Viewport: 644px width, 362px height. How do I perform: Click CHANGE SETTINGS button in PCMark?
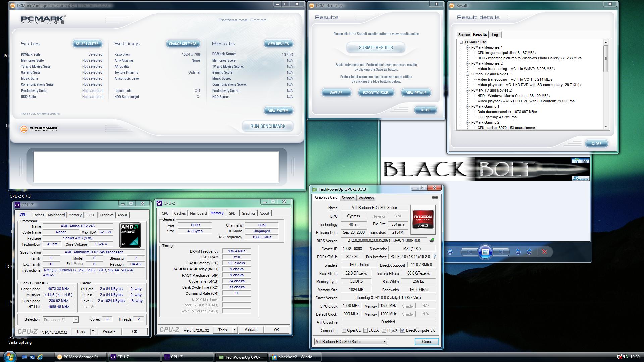click(183, 44)
